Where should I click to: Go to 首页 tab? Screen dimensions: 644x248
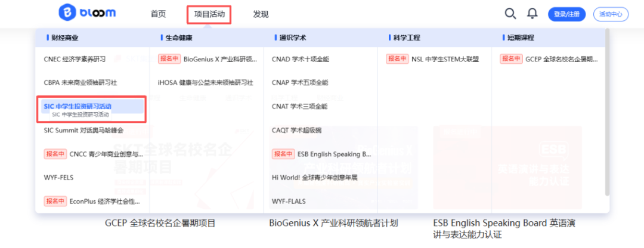pyautogui.click(x=158, y=14)
